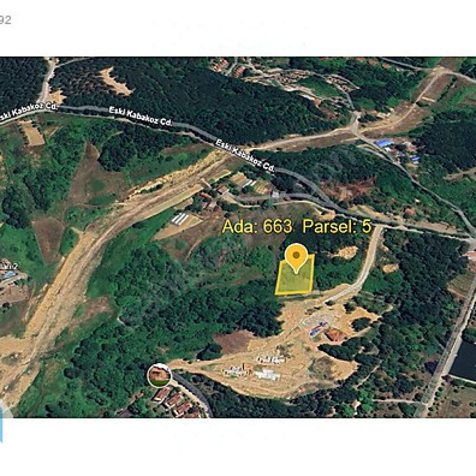
Task: Click the orange sandy patch east of the pin
Action: click(x=347, y=252)
